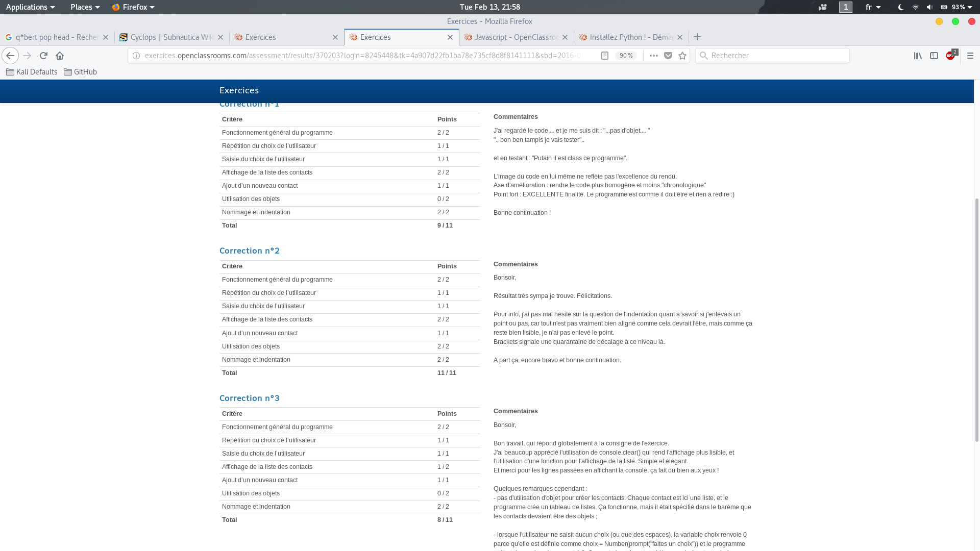The image size is (980, 551).
Task: Open page actions three-dots menu
Action: pos(653,56)
